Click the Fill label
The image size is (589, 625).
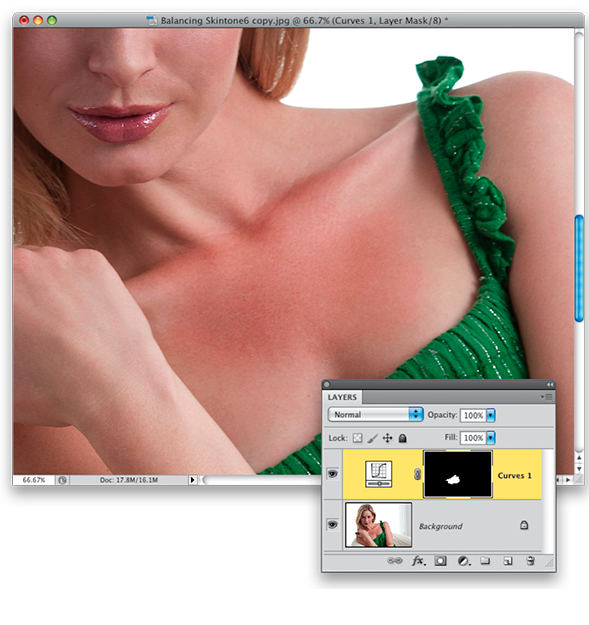click(451, 437)
